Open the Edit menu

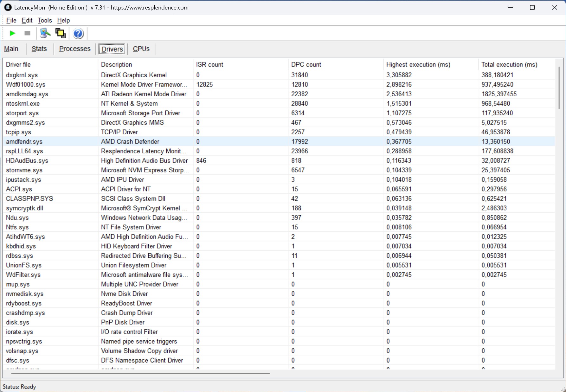pos(27,20)
